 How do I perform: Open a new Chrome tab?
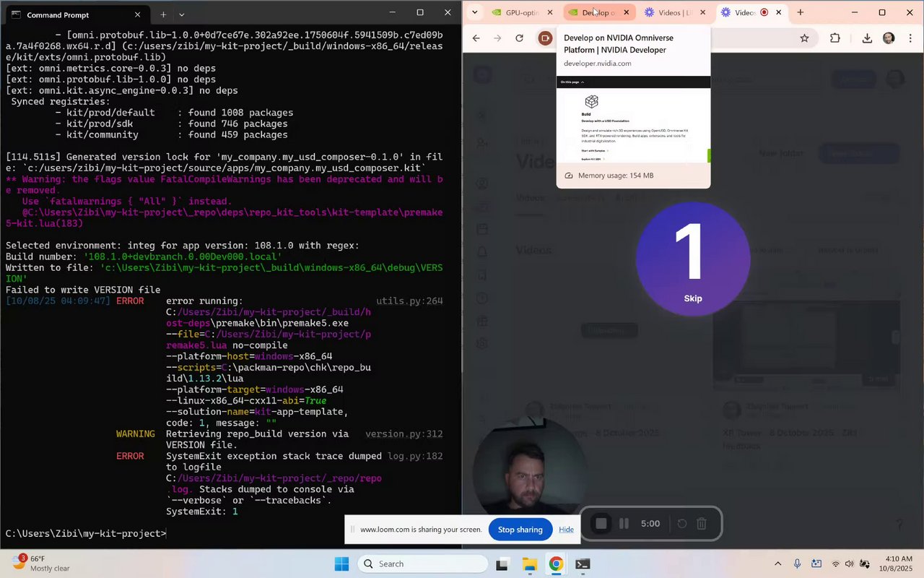pyautogui.click(x=800, y=12)
